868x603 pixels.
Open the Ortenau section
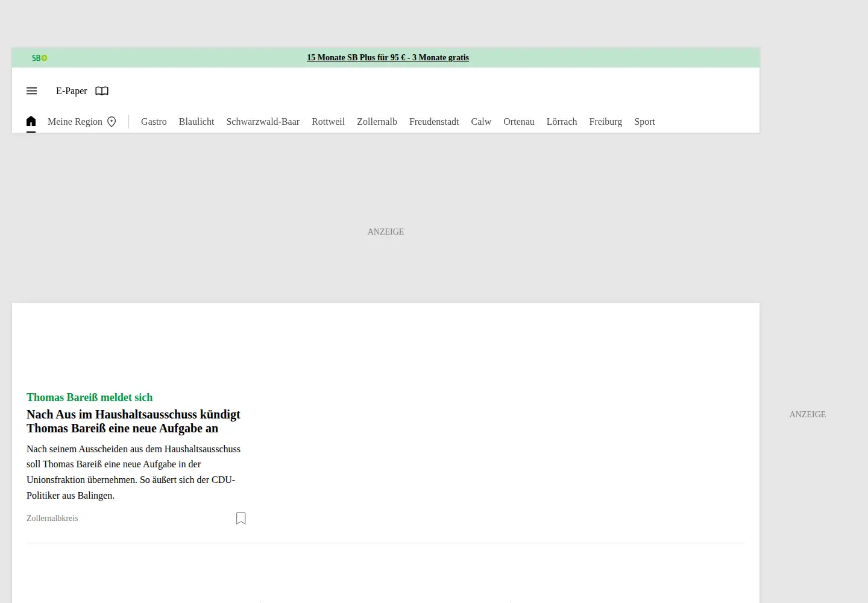[x=519, y=122]
